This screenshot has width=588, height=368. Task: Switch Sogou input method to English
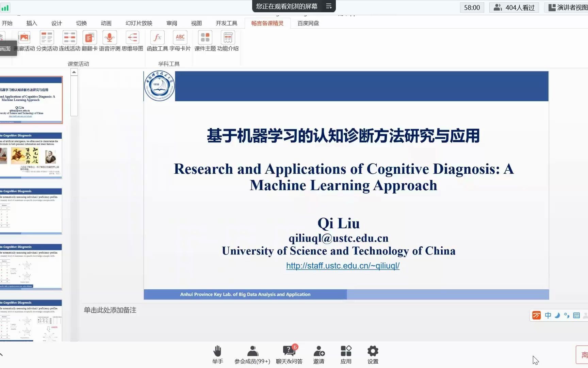(x=548, y=315)
